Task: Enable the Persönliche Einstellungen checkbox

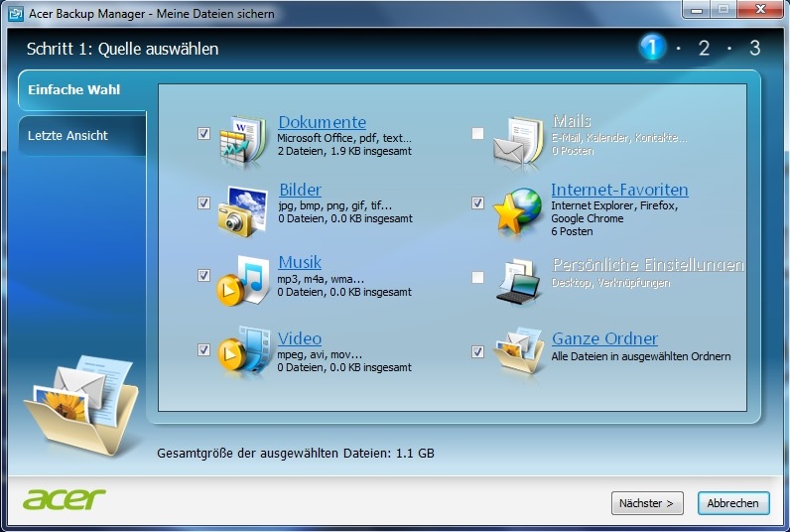Action: (x=477, y=277)
